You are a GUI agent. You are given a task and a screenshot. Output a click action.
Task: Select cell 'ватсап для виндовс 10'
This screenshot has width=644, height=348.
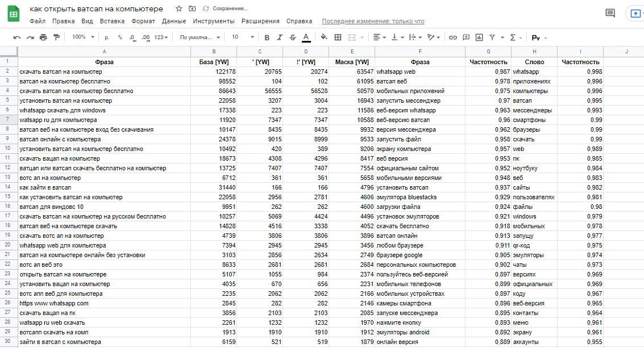click(x=105, y=207)
